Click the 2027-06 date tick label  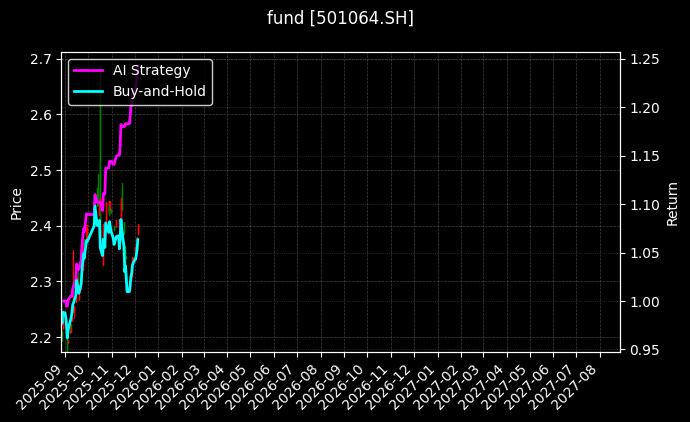(x=529, y=386)
